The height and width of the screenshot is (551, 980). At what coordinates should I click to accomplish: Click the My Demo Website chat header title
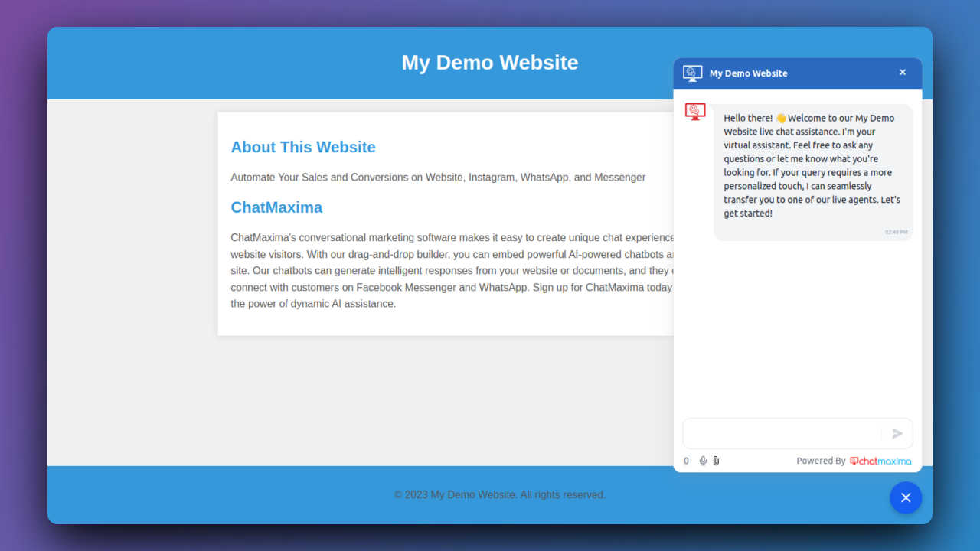748,73
